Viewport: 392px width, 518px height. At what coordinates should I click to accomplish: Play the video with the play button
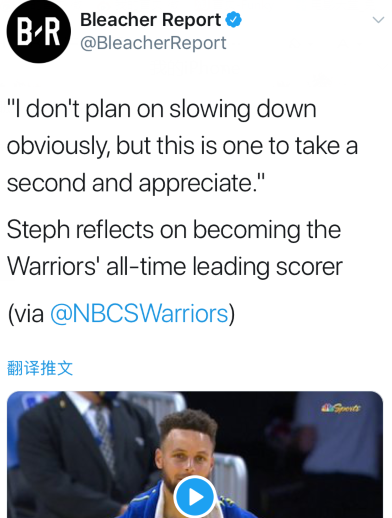(x=195, y=497)
